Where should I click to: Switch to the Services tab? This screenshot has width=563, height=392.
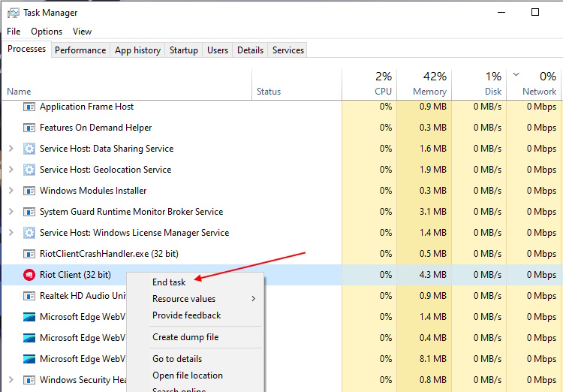(x=288, y=50)
